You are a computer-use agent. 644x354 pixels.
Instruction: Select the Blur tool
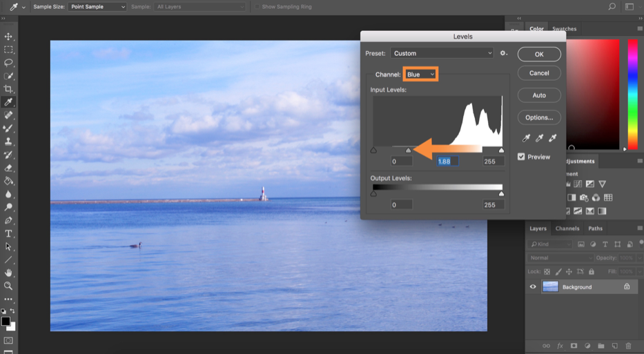(x=8, y=194)
